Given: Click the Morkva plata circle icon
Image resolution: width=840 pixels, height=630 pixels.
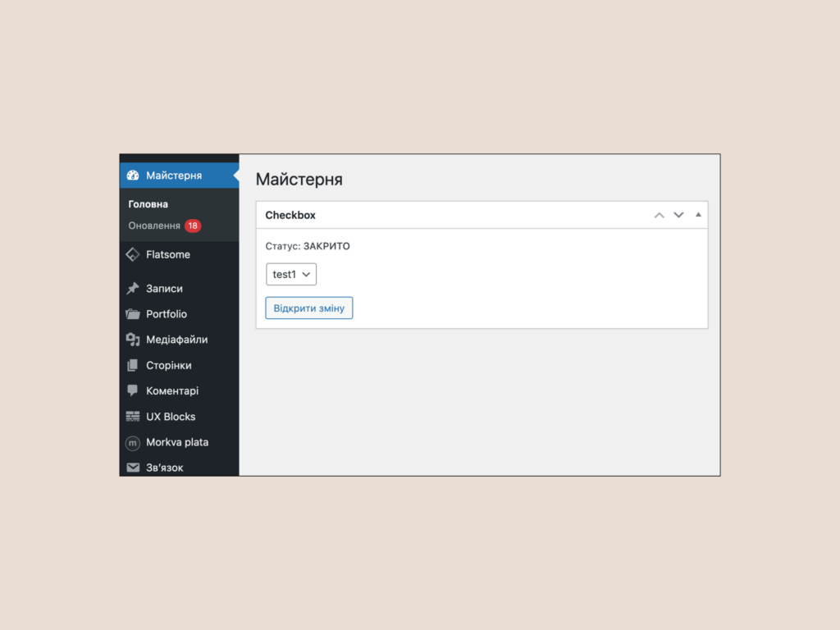Looking at the screenshot, I should click(x=132, y=442).
